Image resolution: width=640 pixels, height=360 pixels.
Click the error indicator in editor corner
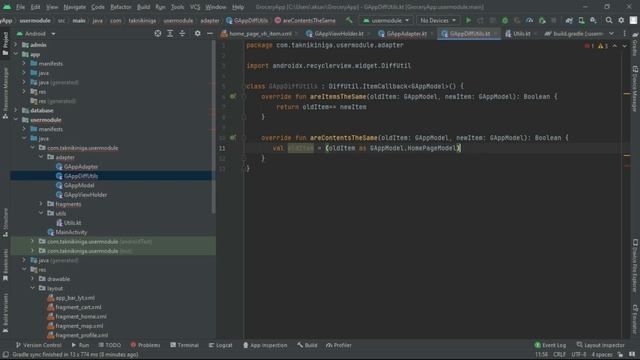pos(589,46)
